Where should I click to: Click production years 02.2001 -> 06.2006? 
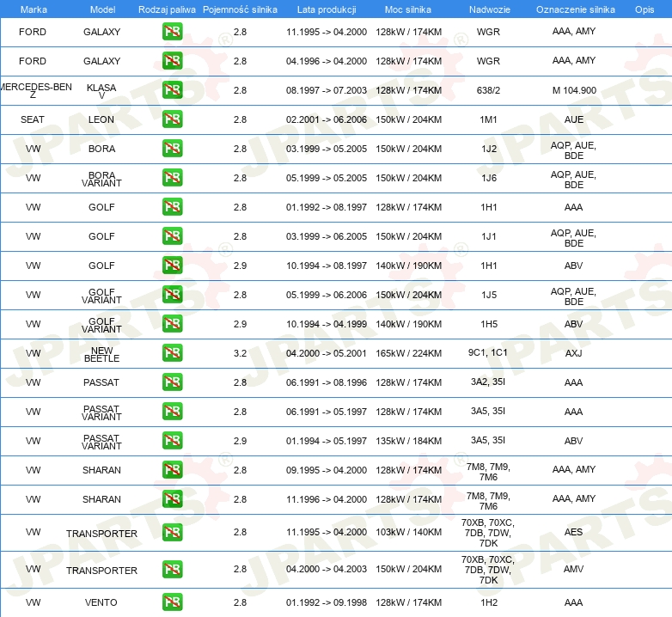pos(327,119)
